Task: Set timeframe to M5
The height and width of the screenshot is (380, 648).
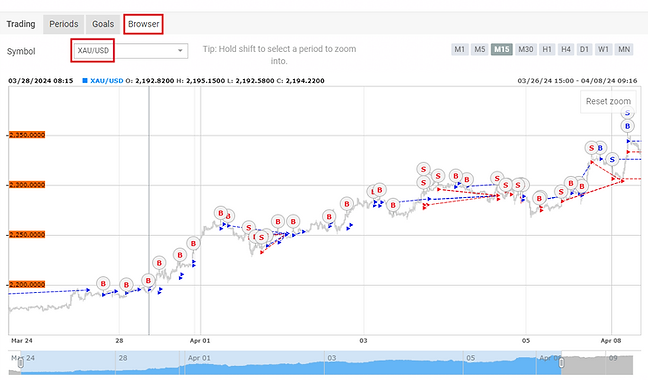Action: tap(479, 49)
